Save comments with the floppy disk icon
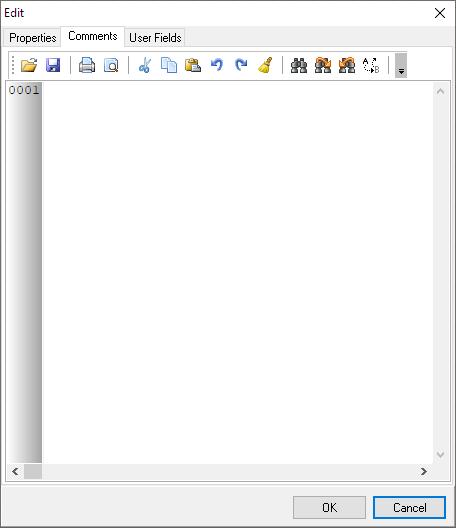The image size is (456, 528). [53, 65]
